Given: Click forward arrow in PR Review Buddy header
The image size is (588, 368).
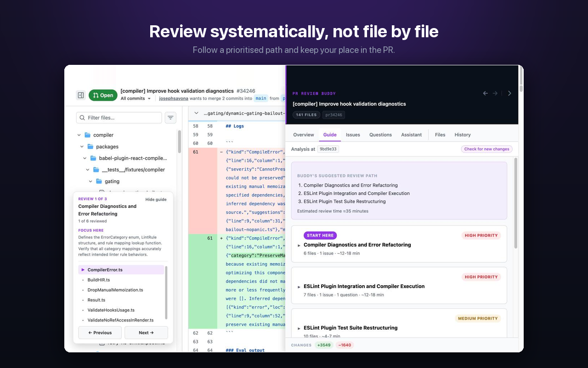Looking at the screenshot, I should pyautogui.click(x=495, y=93).
